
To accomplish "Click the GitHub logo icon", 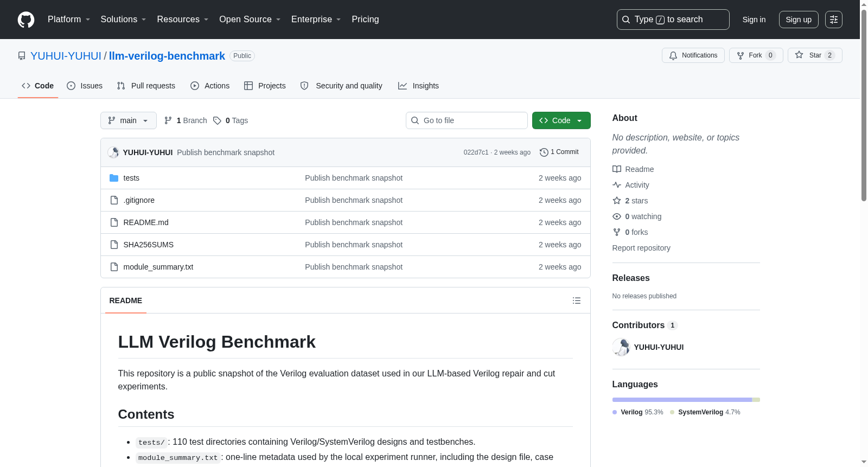I will (26, 20).
